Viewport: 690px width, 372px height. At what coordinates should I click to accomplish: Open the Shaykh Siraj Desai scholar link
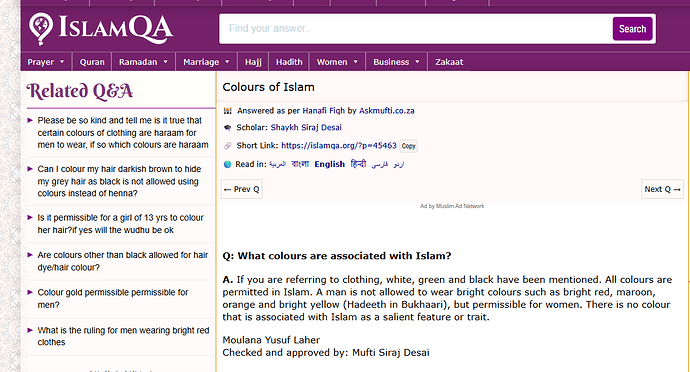pos(306,128)
